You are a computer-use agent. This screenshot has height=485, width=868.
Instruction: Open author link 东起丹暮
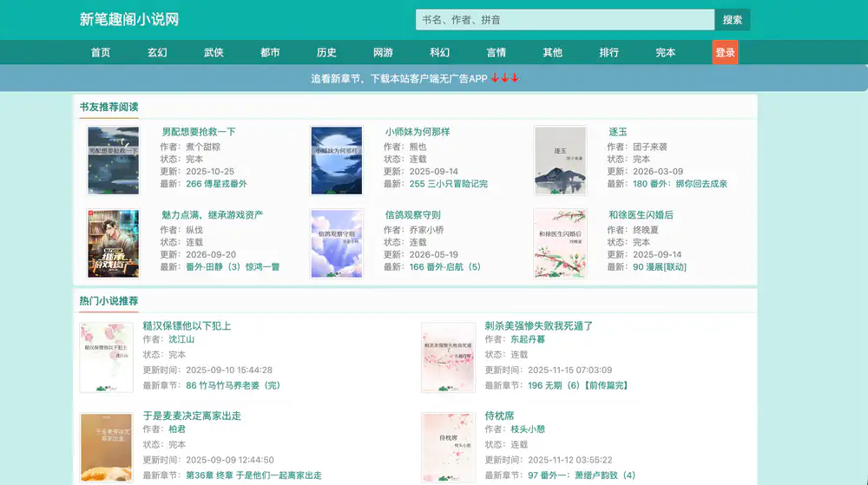pyautogui.click(x=528, y=339)
